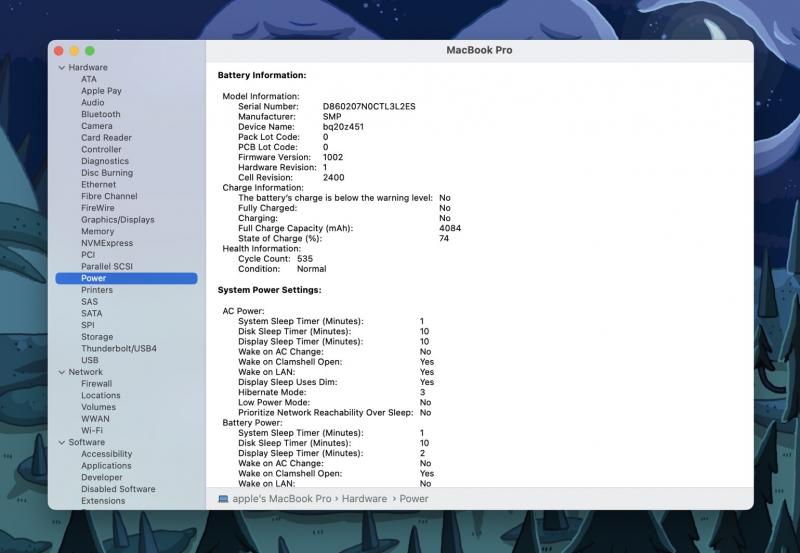The height and width of the screenshot is (553, 800).
Task: Click Software section header label
Action: [x=87, y=442]
